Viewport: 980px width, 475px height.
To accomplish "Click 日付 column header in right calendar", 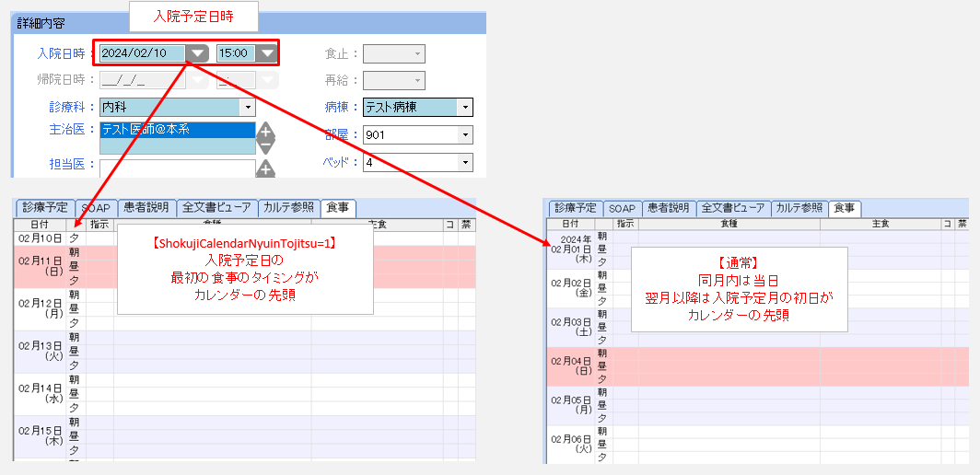I will click(571, 223).
